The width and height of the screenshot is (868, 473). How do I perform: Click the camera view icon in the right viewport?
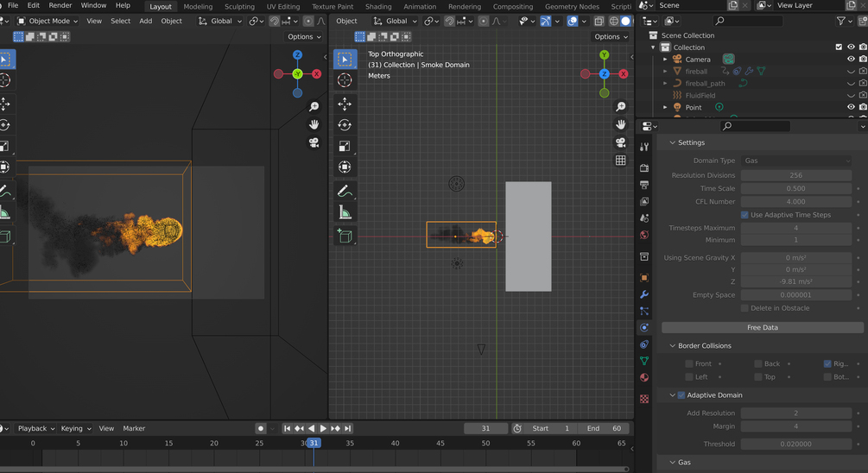pyautogui.click(x=620, y=142)
